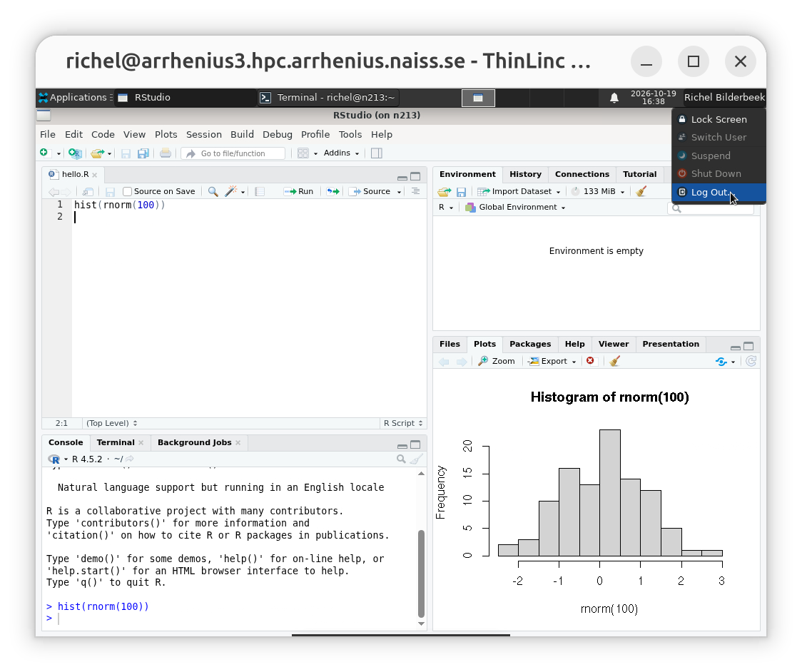The image size is (802, 672).
Task: Click the Go to file/function field
Action: tap(233, 153)
